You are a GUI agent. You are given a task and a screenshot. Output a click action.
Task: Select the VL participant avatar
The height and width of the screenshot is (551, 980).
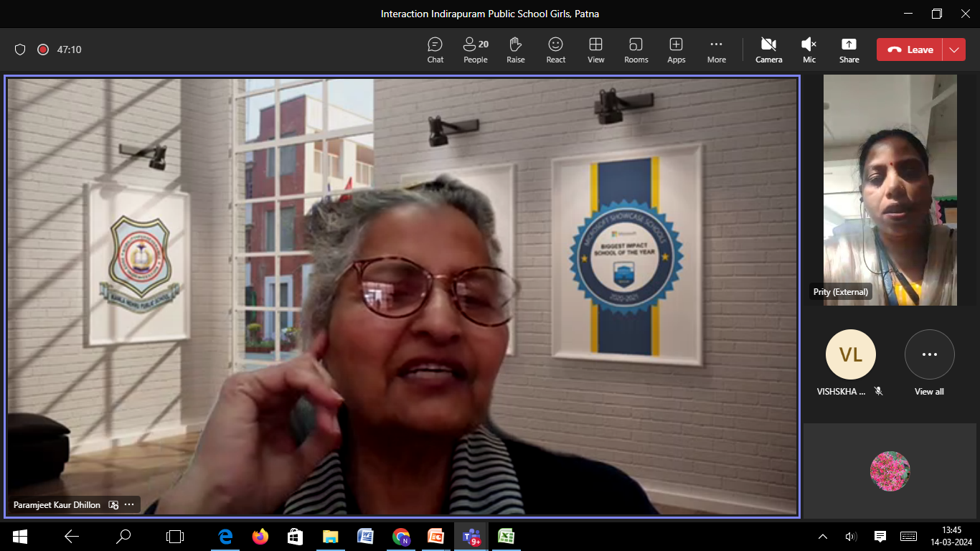851,354
